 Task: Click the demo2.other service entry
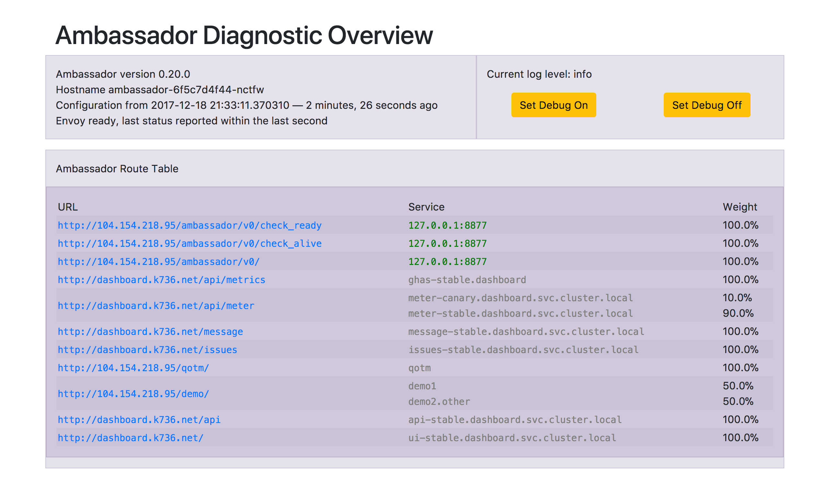[439, 401]
